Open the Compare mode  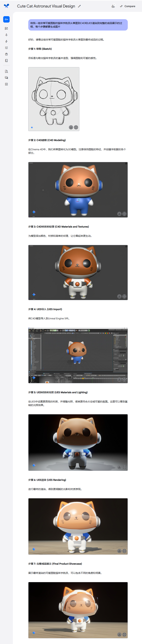[x=127, y=6]
